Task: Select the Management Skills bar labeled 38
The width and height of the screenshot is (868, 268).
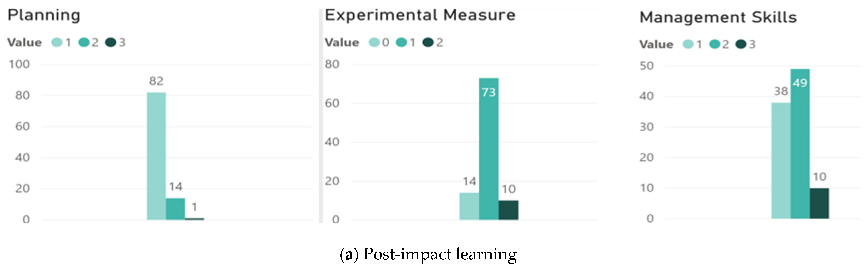Action: coord(781,160)
